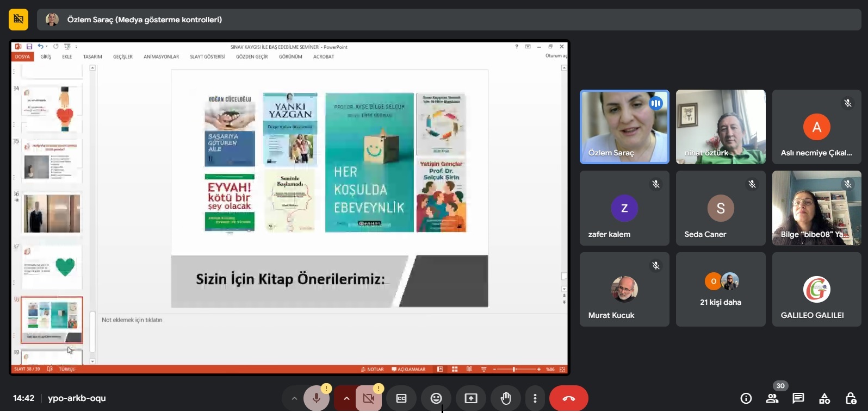Leave the call with the red button
Image resolution: width=868 pixels, height=413 pixels.
pyautogui.click(x=569, y=398)
